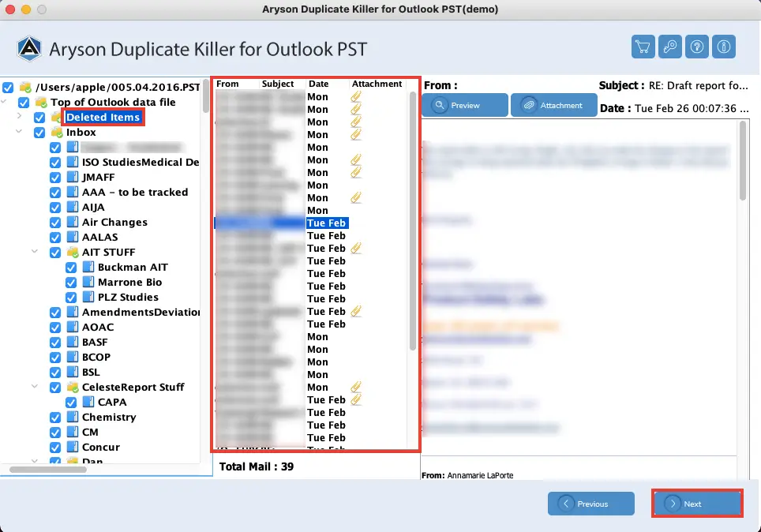Click the BSL folder icon
Screen dimensions: 761x532
click(x=73, y=373)
